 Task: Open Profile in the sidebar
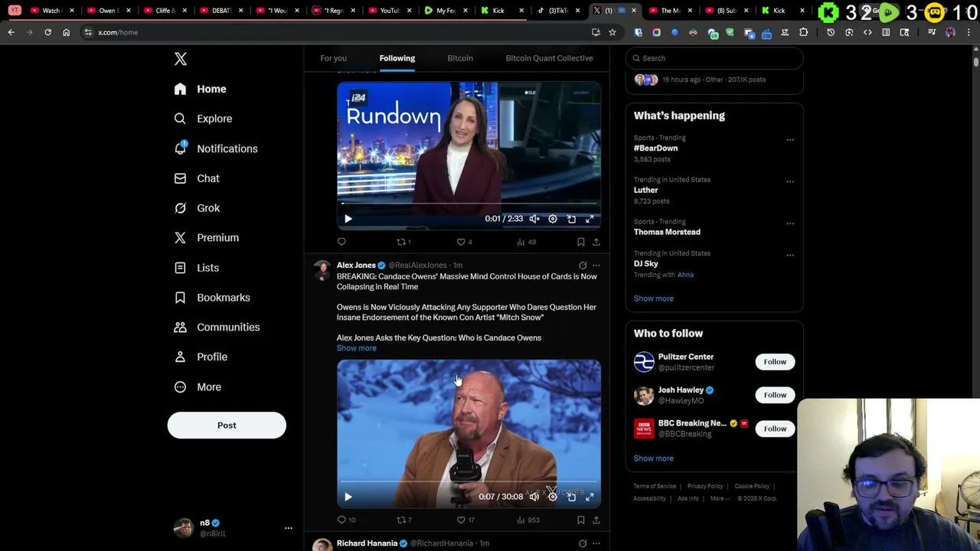pyautogui.click(x=201, y=357)
